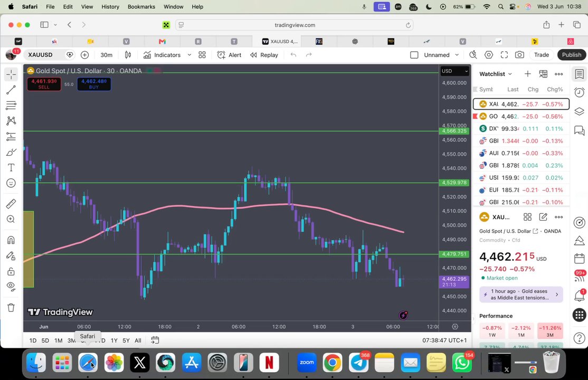
Task: Select the 1D date range
Action: pyautogui.click(x=33, y=340)
